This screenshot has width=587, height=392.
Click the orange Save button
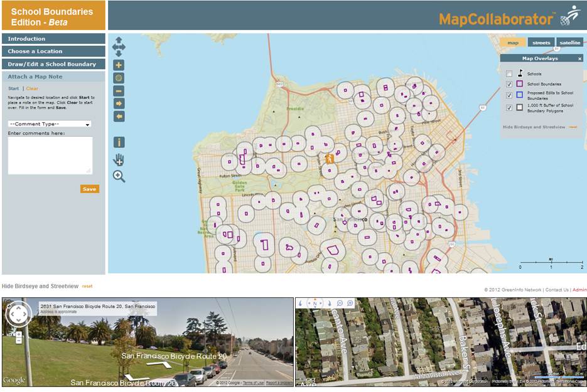pyautogui.click(x=90, y=189)
